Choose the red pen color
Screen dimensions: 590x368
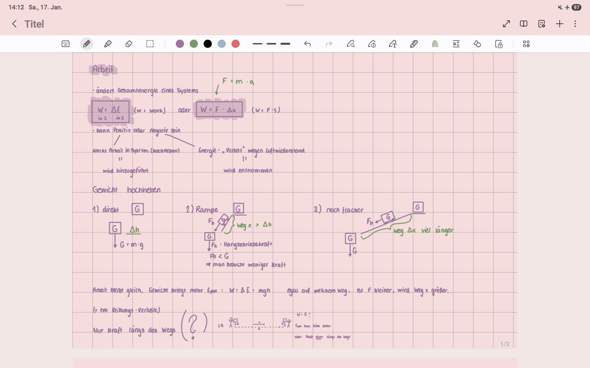click(x=236, y=44)
